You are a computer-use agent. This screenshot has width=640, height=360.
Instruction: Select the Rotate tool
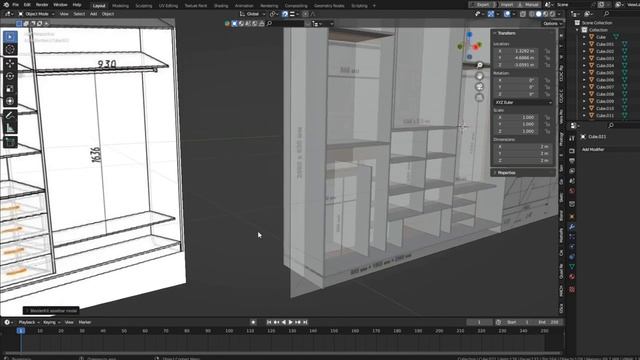point(10,76)
